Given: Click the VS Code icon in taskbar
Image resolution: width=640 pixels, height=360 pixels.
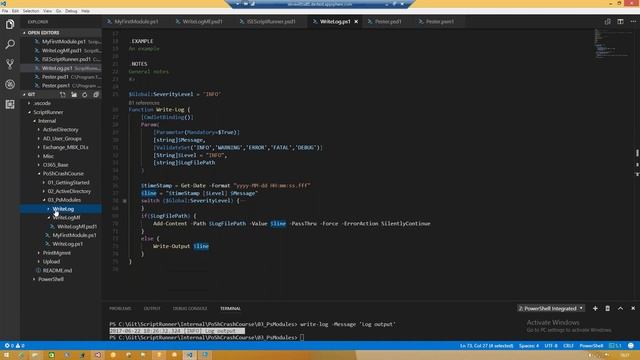Looking at the screenshot, I should 189,355.
